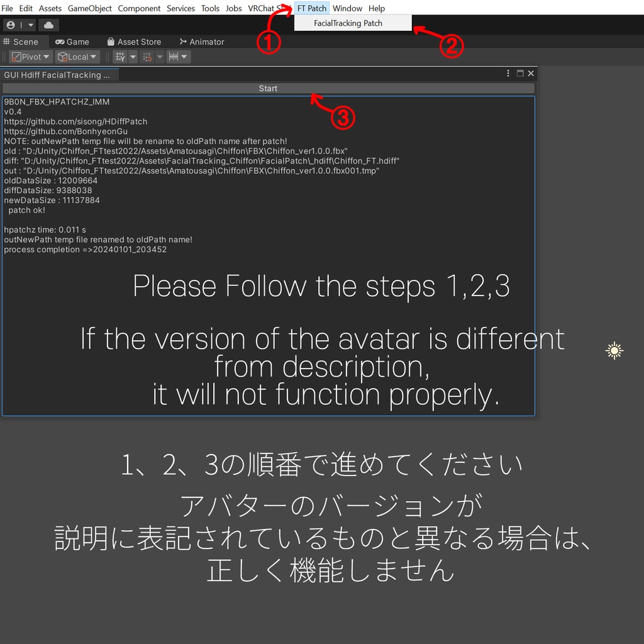
Task: Open the Pivot mode dropdown arrow
Action: tap(47, 57)
